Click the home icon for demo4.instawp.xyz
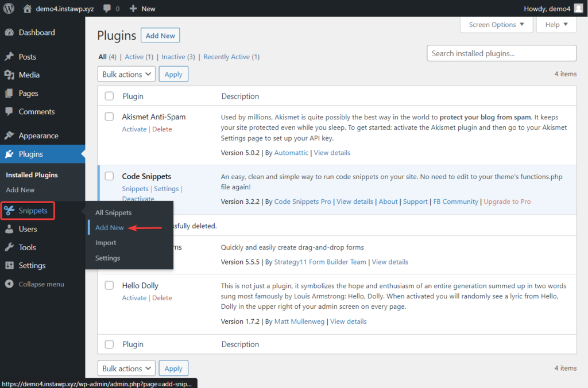The height and width of the screenshot is (388, 588). pyautogui.click(x=27, y=8)
